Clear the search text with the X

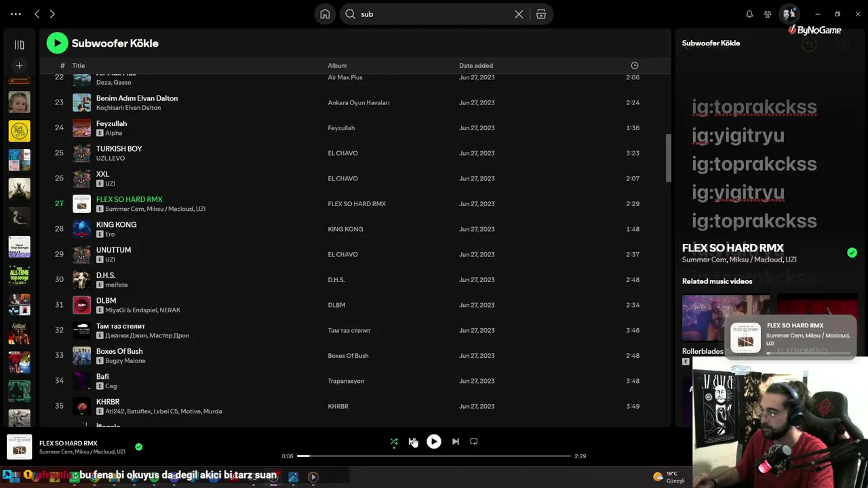click(x=519, y=14)
